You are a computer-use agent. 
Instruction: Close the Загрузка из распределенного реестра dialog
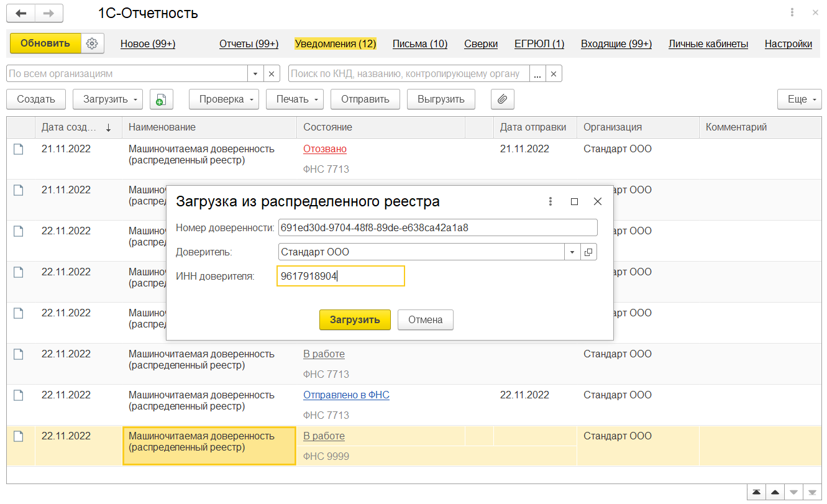click(598, 201)
